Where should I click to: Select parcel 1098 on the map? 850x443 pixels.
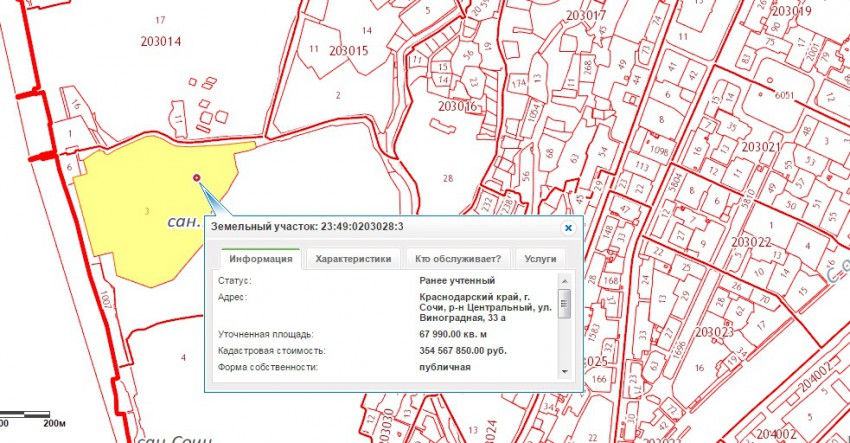(657, 150)
